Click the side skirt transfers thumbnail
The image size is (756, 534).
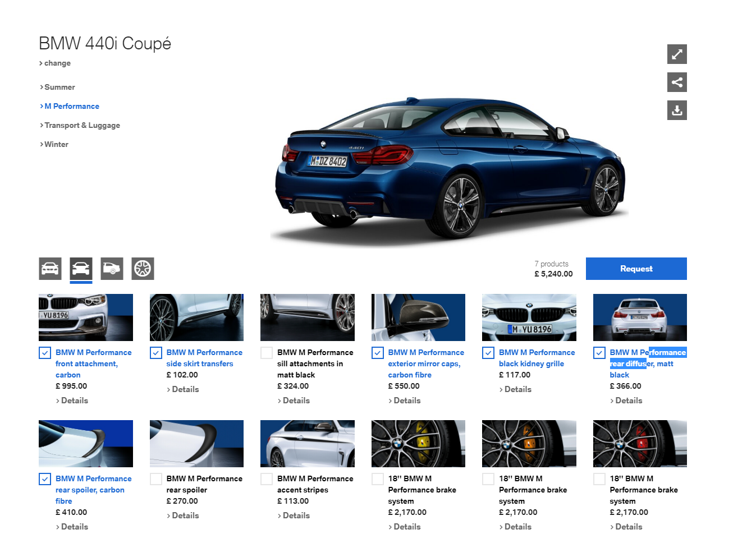(x=196, y=317)
